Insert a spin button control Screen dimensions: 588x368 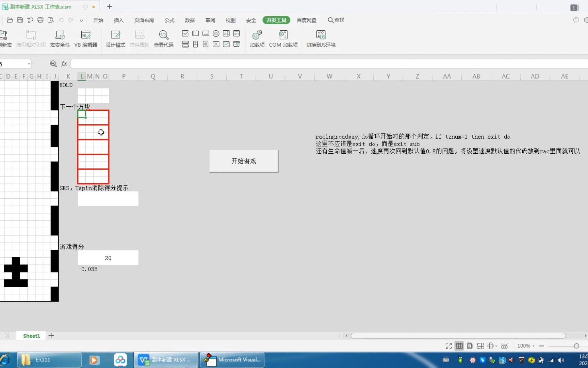(195, 44)
